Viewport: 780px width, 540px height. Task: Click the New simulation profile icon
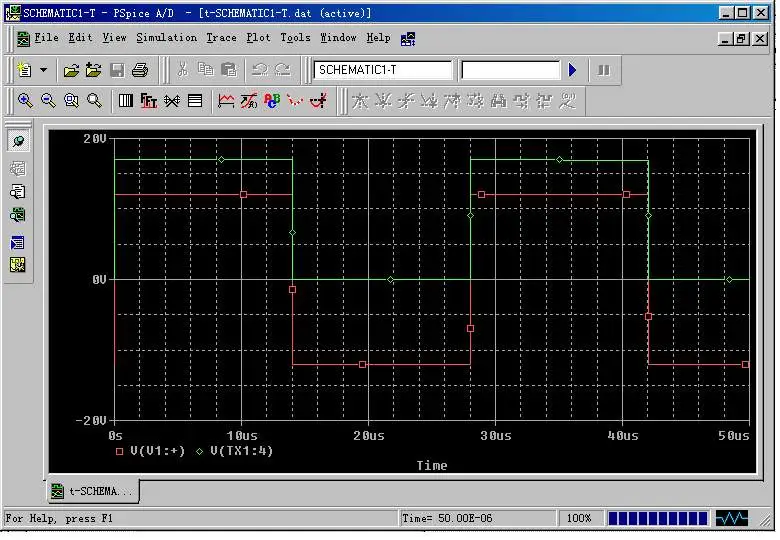(24, 70)
